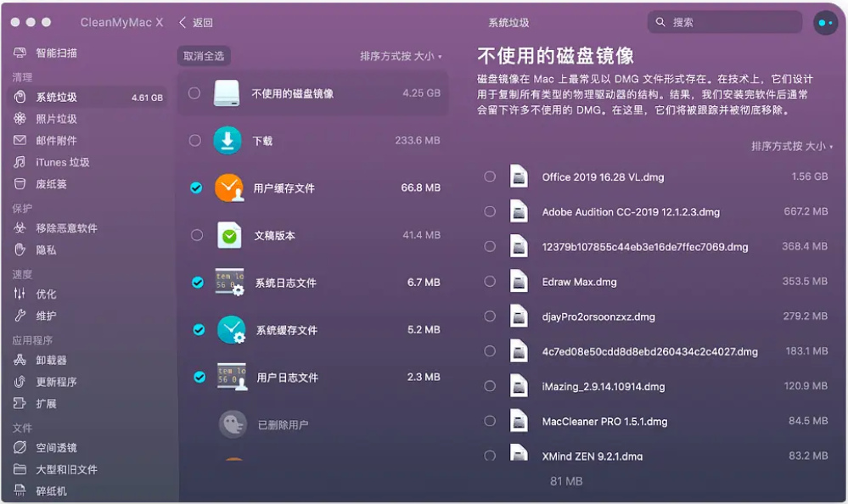Click the 已删除用户 ghost icon

pyautogui.click(x=233, y=424)
